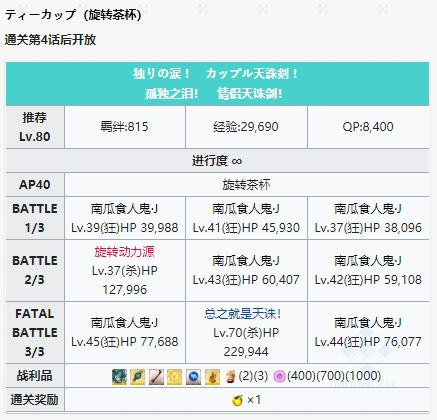Select the text 通关第4话后开放

coord(50,40)
